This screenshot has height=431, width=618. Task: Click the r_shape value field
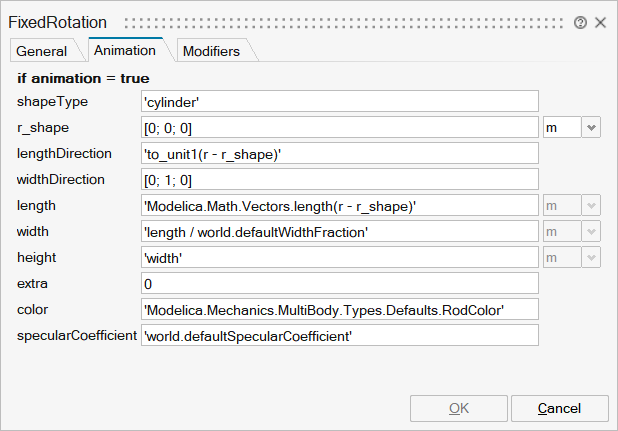(x=340, y=127)
